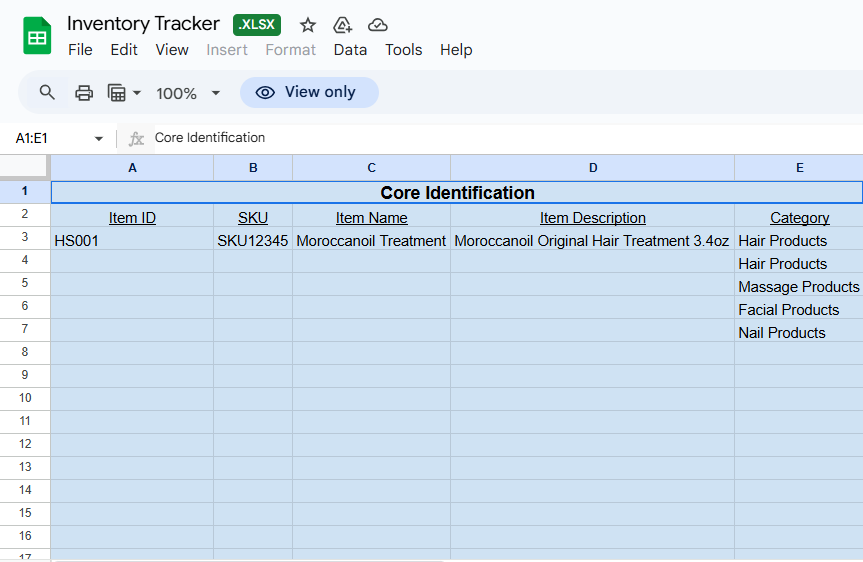This screenshot has width=863, height=562.
Task: Click the Google Sheets home logo
Action: (37, 37)
